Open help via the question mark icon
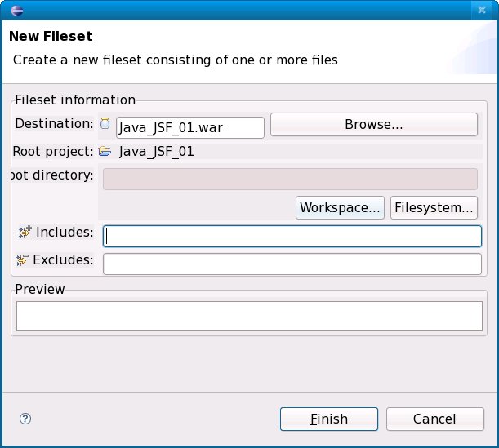The width and height of the screenshot is (499, 448). click(25, 419)
